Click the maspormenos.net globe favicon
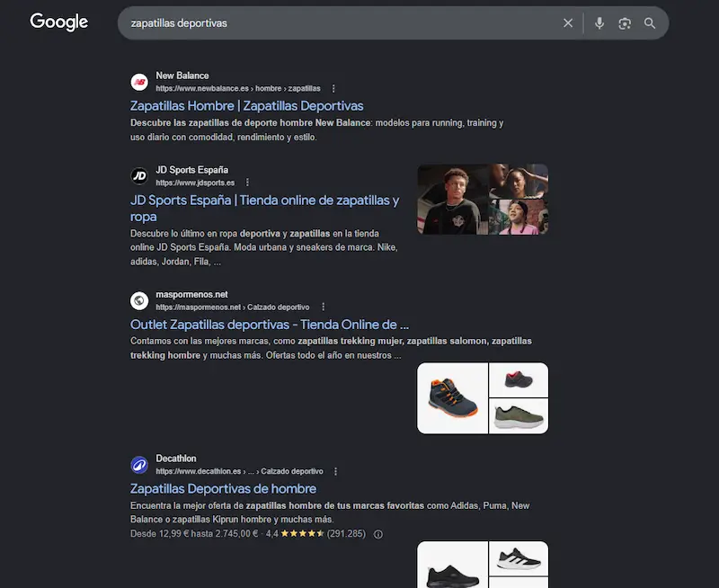This screenshot has width=719, height=588. [139, 301]
